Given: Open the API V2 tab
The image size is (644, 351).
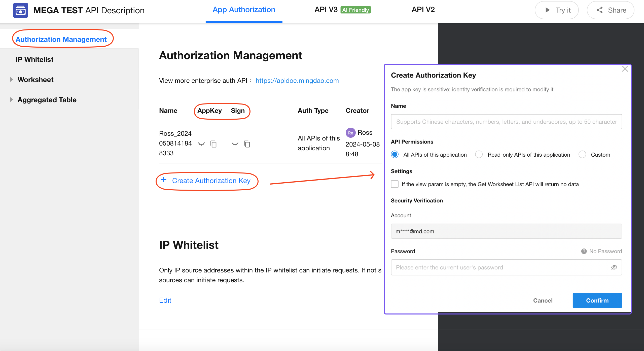Looking at the screenshot, I should click(x=423, y=10).
